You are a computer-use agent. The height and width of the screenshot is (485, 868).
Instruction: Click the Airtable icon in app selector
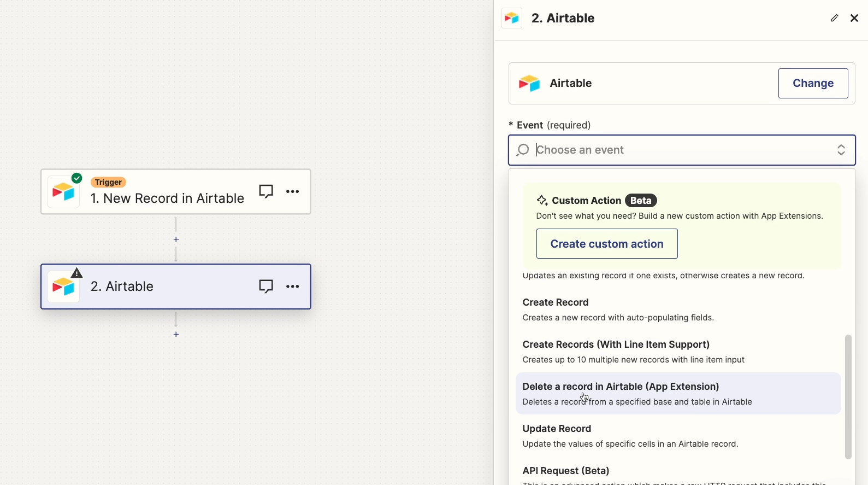coord(529,83)
